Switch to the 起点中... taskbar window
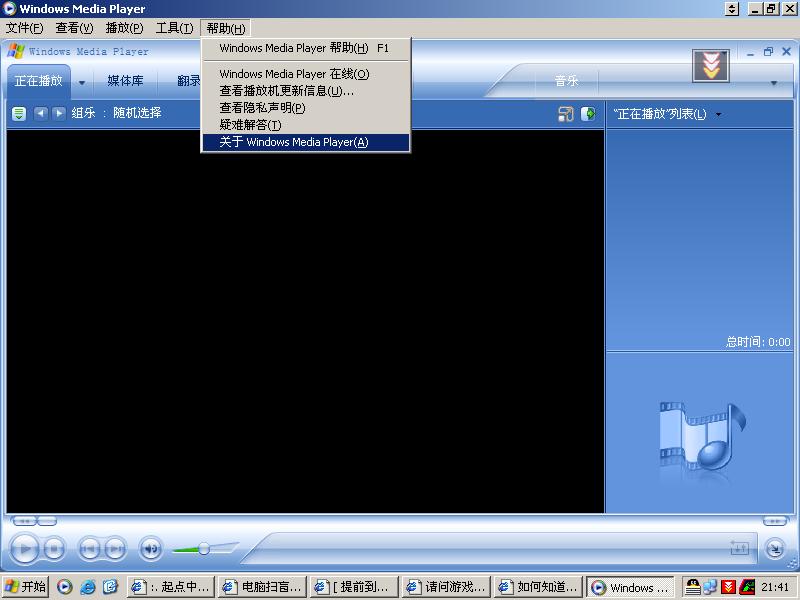The height and width of the screenshot is (600, 800). (x=170, y=587)
